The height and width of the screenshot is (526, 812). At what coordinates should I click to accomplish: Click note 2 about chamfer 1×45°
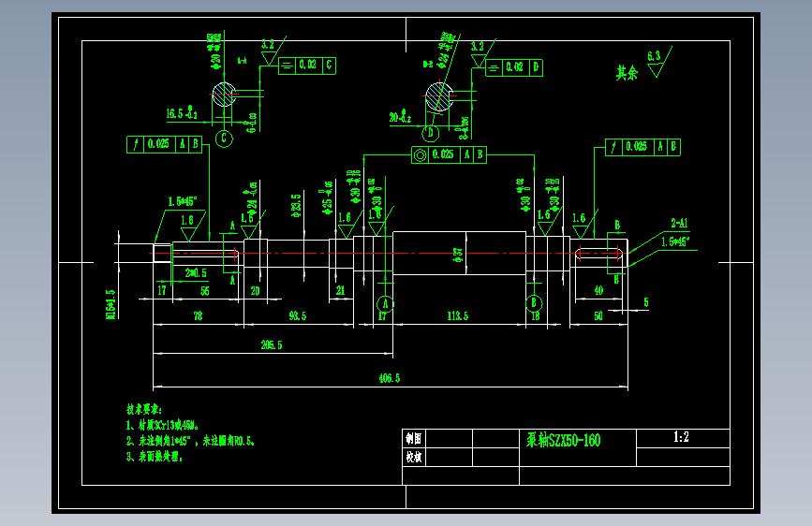pos(190,441)
